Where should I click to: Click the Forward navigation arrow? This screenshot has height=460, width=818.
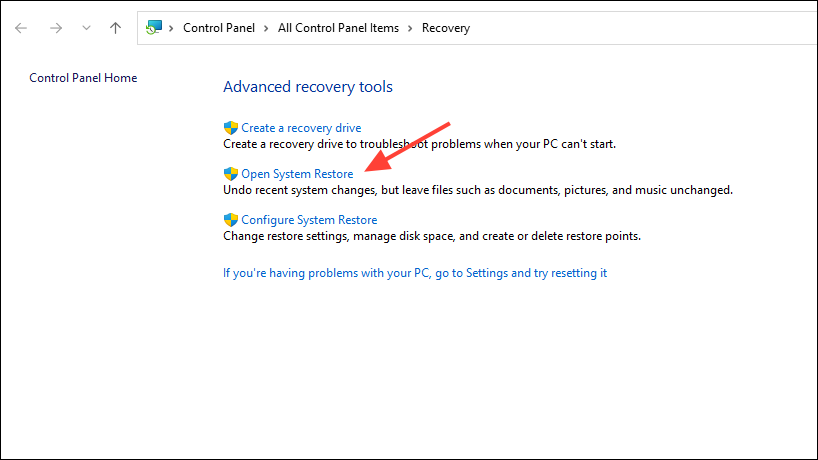point(56,28)
